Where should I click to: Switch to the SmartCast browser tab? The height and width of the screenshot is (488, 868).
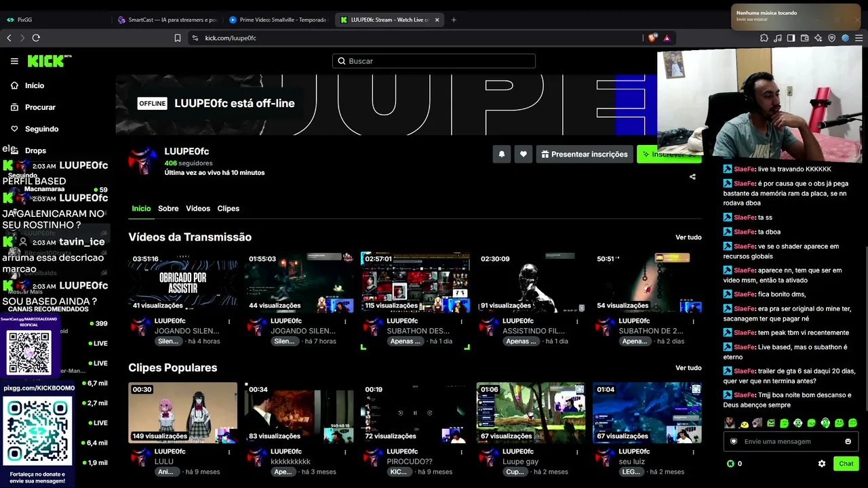[167, 20]
